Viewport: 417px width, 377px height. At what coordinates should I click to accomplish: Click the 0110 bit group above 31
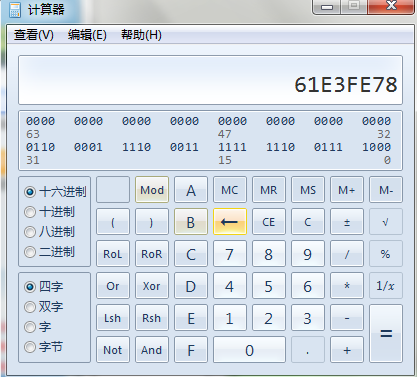(40, 147)
